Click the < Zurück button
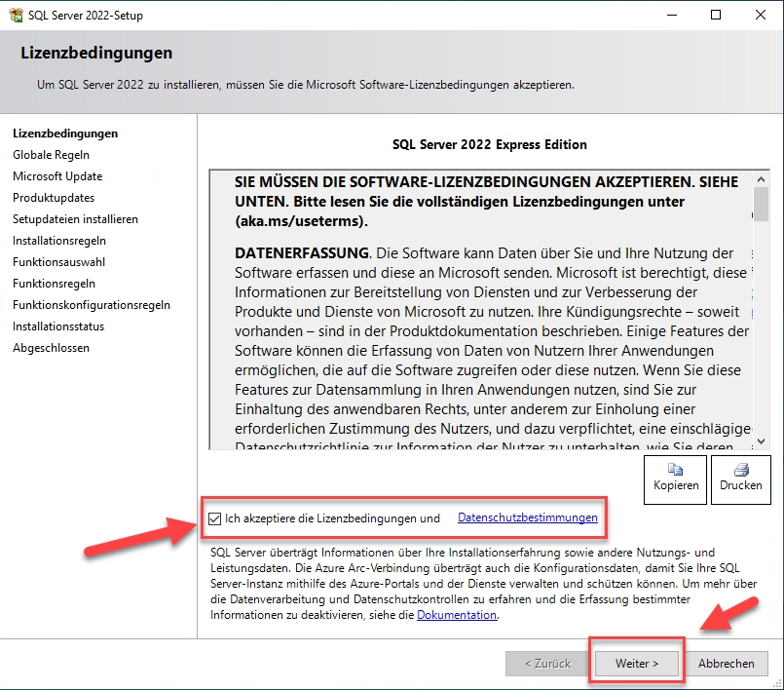Viewport: 784px width, 690px height. pos(547,664)
